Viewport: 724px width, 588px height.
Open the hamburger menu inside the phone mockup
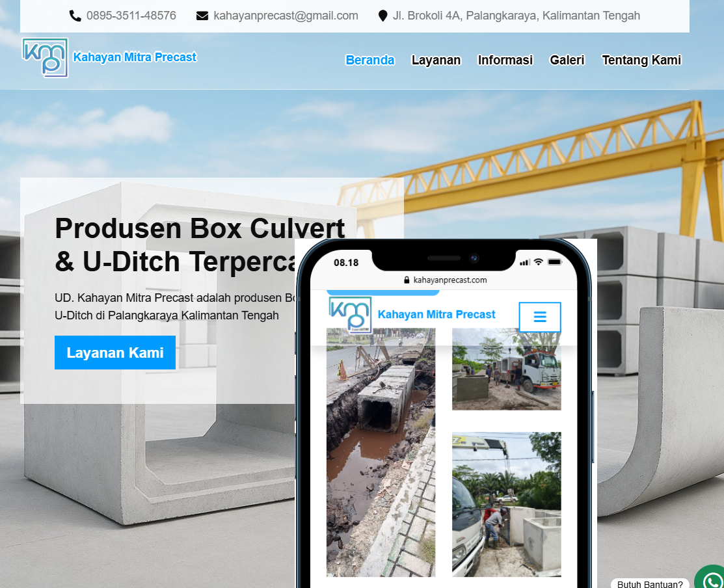coord(540,317)
